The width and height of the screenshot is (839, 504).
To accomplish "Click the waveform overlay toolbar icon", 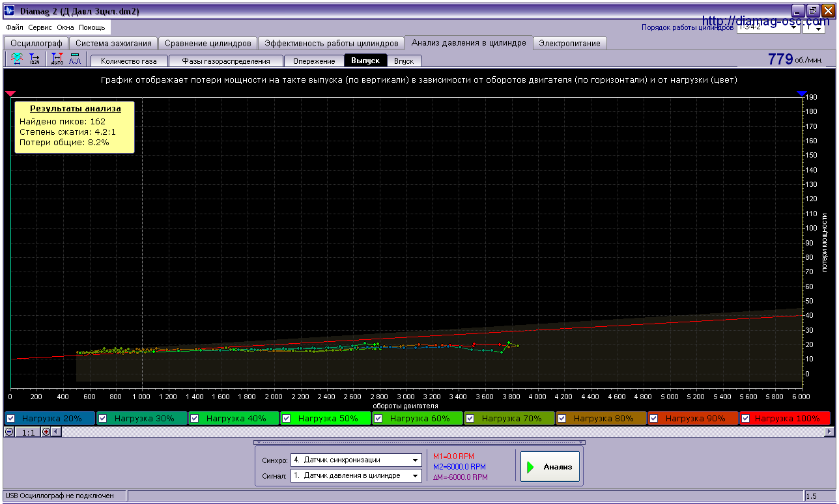I will [x=16, y=59].
